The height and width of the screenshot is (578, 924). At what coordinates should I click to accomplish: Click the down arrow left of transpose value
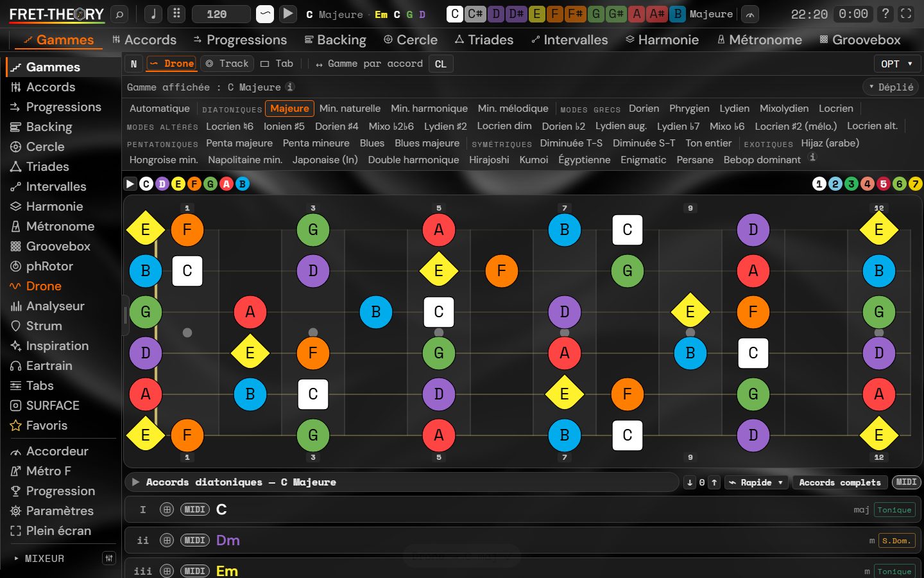[690, 482]
